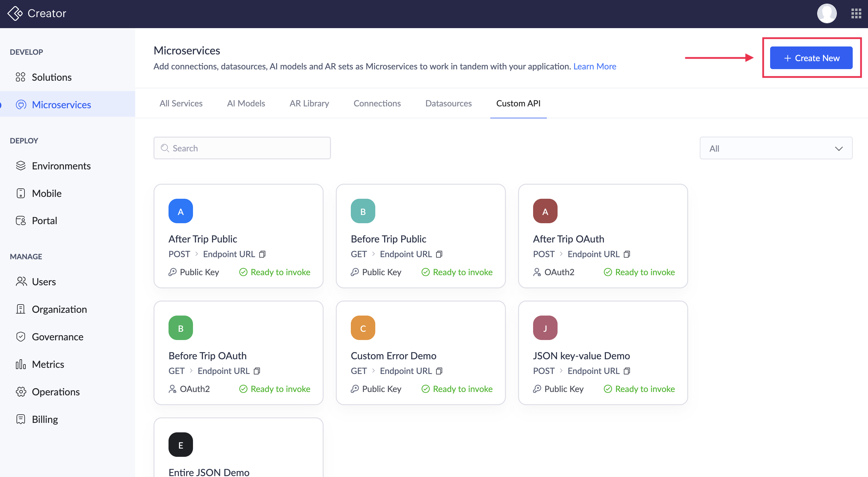Copy the Custom Error Demo endpoint URL
The image size is (868, 477).
point(439,371)
